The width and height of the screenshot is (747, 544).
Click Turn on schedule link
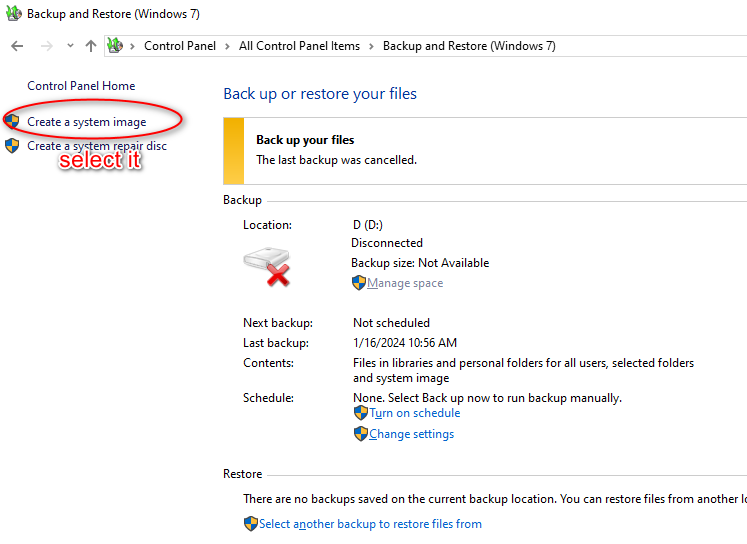(415, 413)
